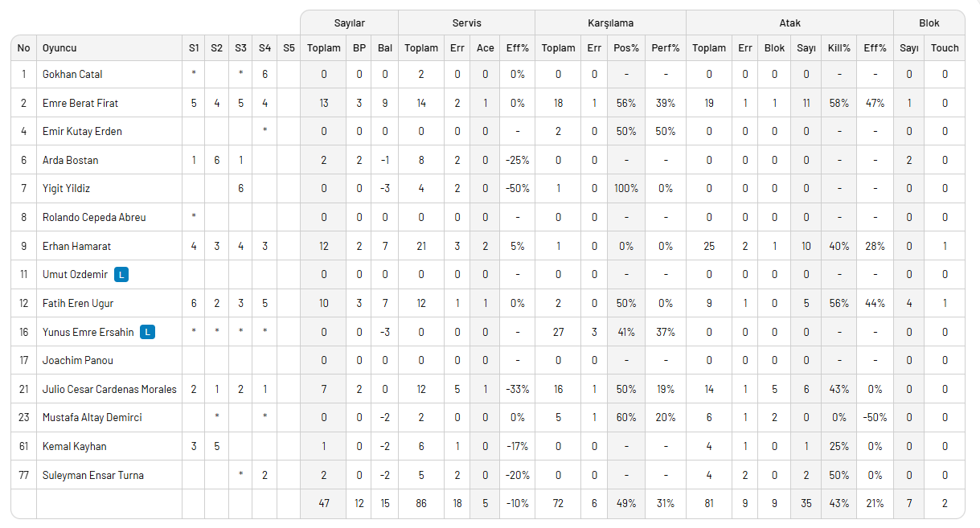Click the Atak group header

tap(789, 23)
